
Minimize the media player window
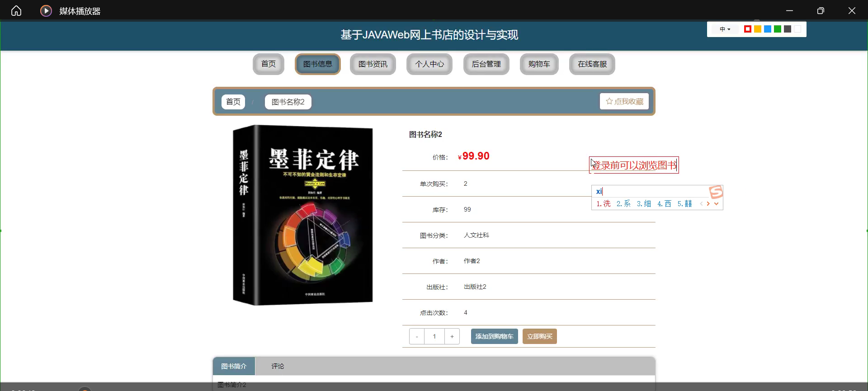point(789,10)
